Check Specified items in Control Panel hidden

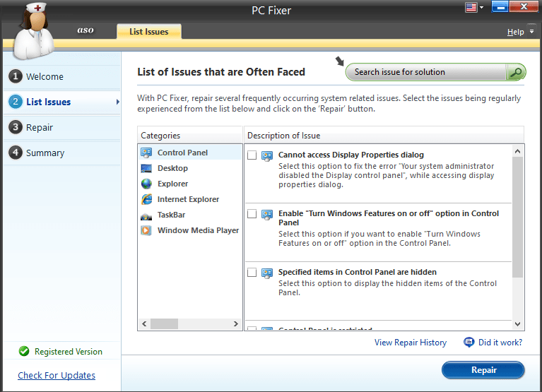point(252,273)
